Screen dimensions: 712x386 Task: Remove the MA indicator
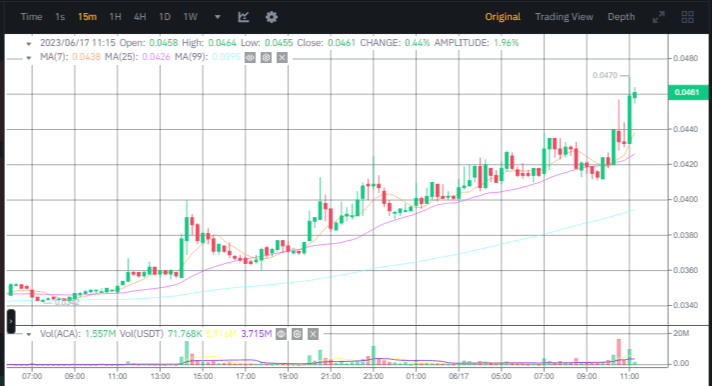click(x=282, y=58)
